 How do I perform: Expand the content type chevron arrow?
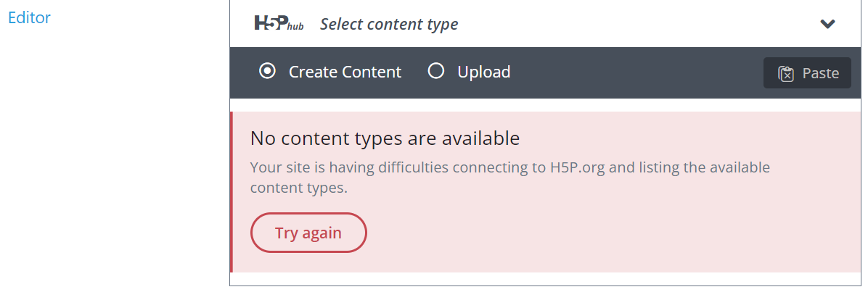click(827, 24)
